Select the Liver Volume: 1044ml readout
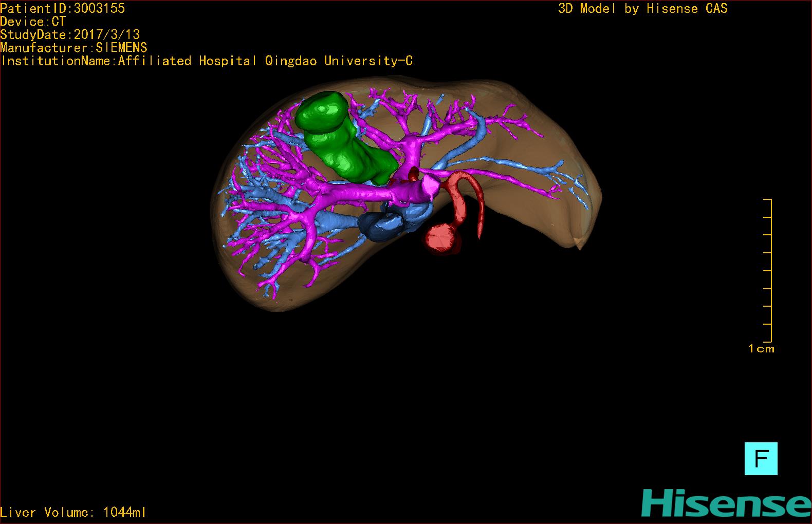 coord(73,512)
